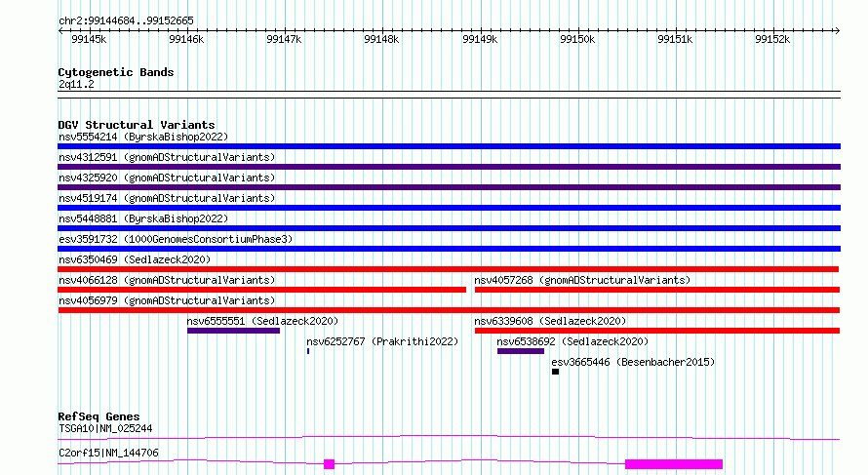Image resolution: width=868 pixels, height=475 pixels.
Task: Click the small magenta C2orf15 exon box
Action: tap(330, 464)
